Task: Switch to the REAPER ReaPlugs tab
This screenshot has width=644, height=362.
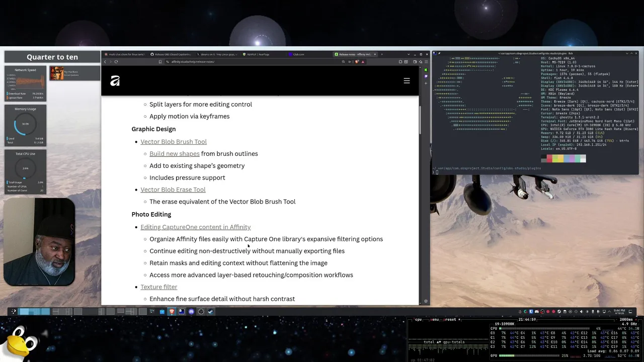Action: click(x=263, y=54)
